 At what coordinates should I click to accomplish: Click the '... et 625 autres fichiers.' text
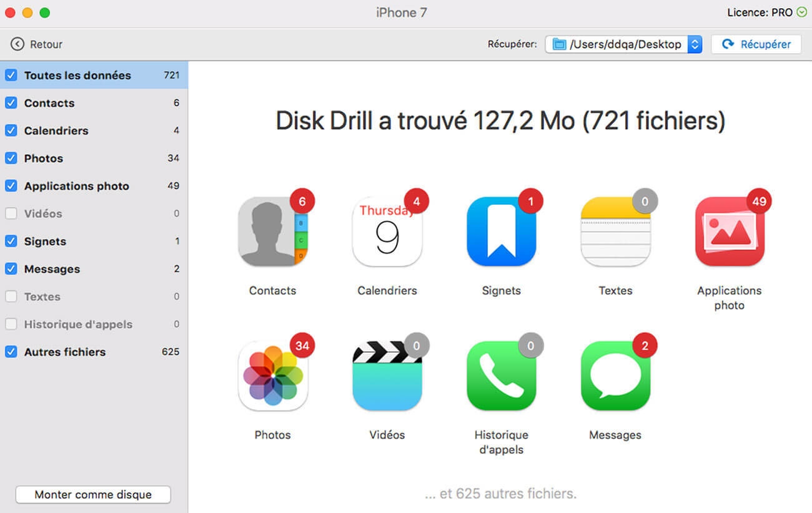click(x=500, y=494)
